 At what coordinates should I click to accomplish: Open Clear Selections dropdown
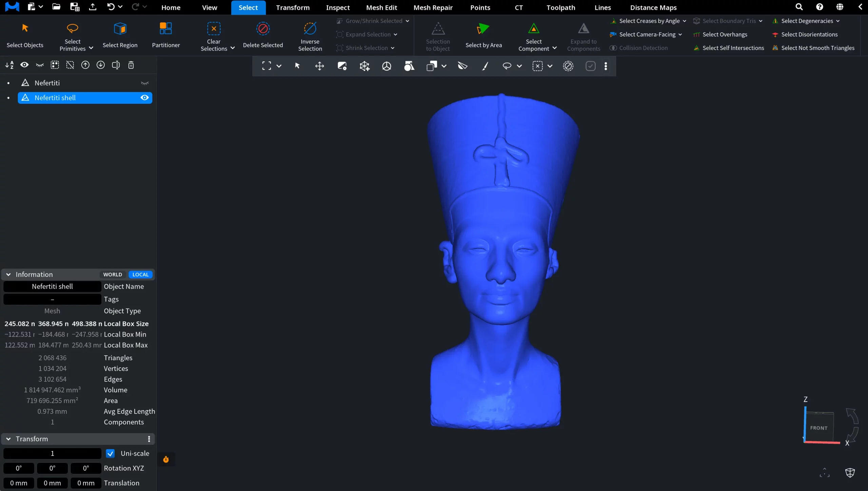coord(233,48)
